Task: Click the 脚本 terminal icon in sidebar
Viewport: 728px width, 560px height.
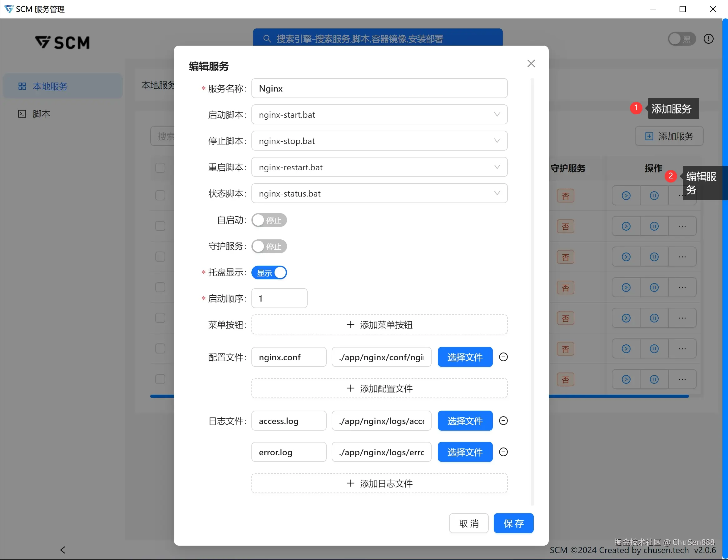Action: pos(22,114)
